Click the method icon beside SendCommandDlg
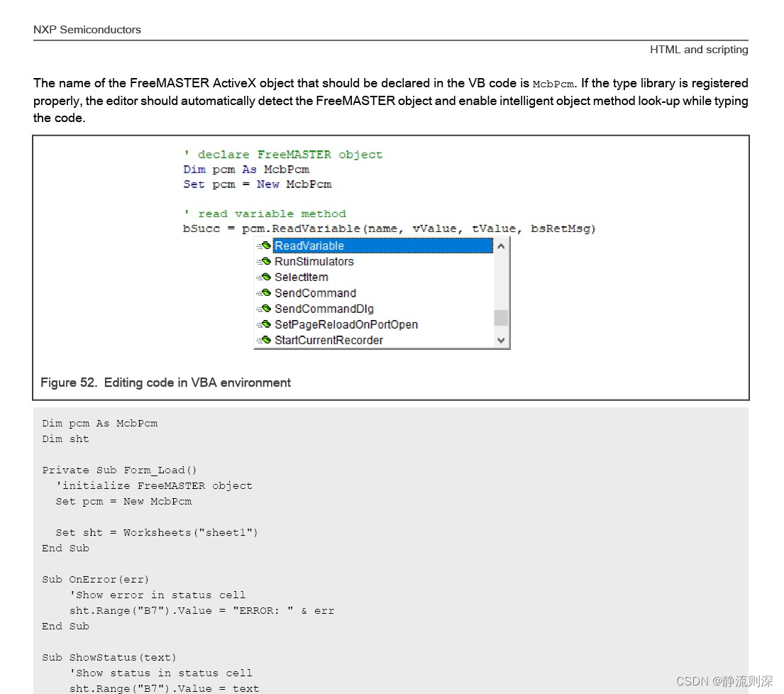Viewport: 784px width, 694px height. [x=264, y=309]
